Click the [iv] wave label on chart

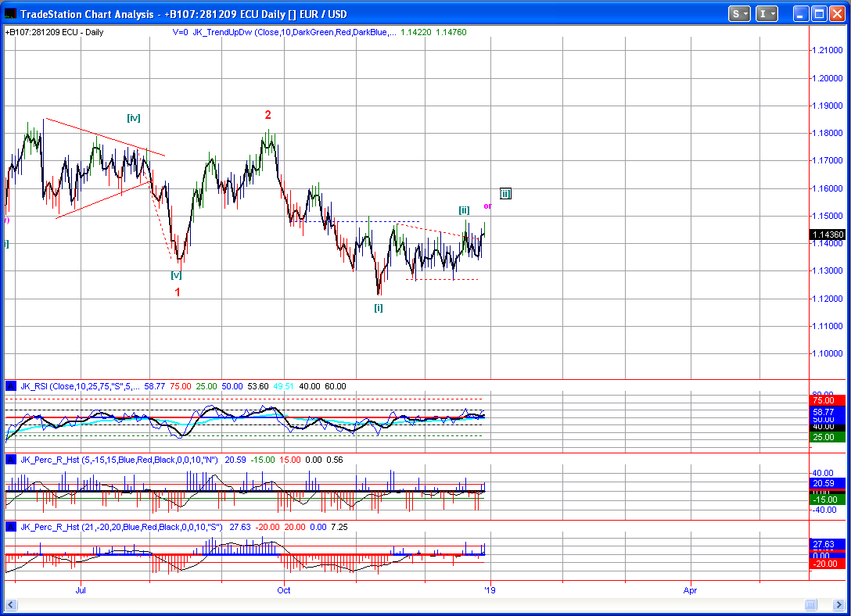tap(134, 118)
